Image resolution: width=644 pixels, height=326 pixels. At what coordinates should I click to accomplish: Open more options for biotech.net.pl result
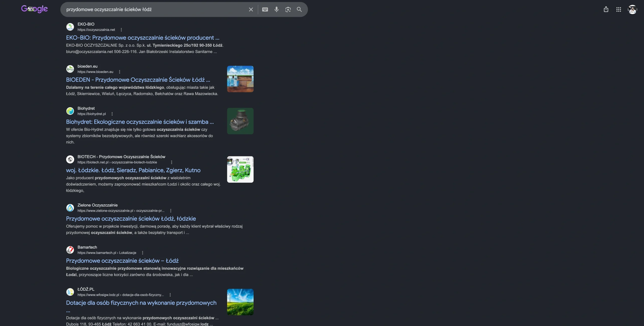[x=172, y=162]
